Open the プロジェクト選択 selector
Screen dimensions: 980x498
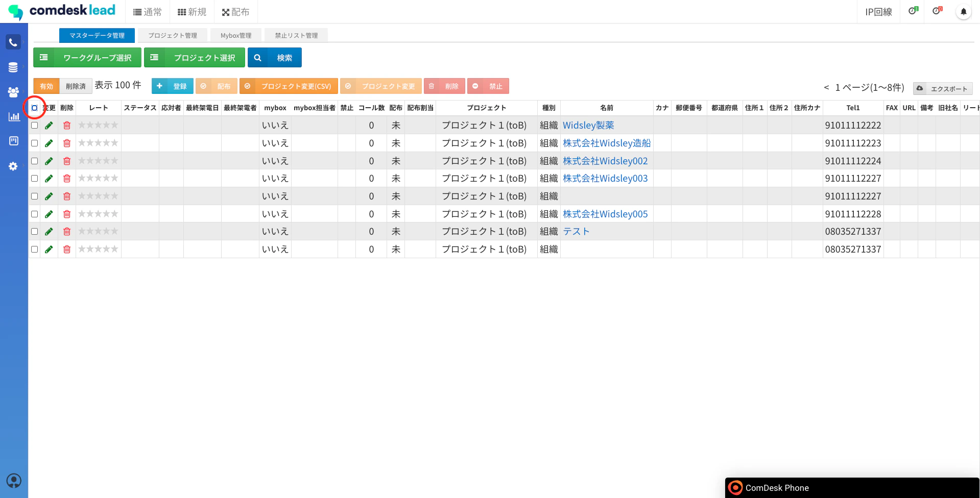pyautogui.click(x=195, y=58)
